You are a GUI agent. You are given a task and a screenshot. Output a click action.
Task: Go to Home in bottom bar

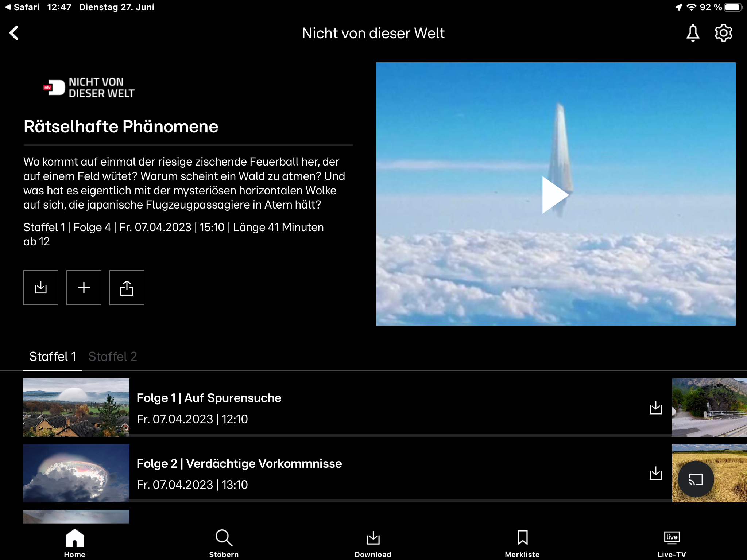click(75, 543)
